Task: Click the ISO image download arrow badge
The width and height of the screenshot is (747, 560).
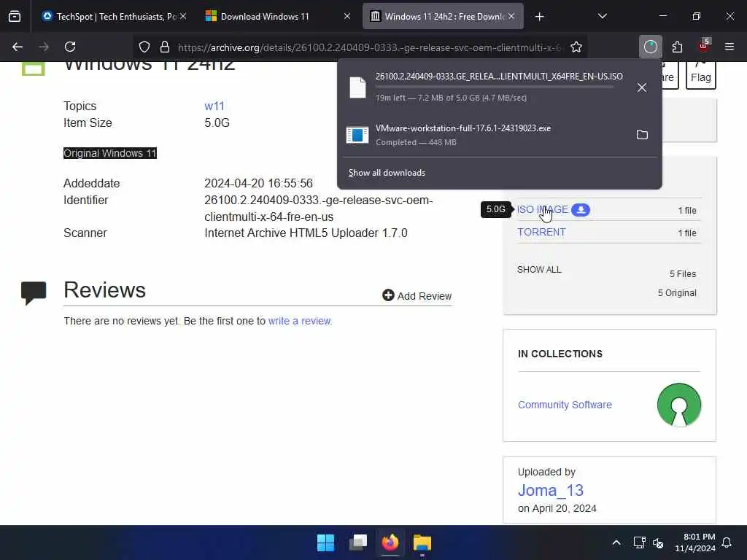Action: (581, 209)
